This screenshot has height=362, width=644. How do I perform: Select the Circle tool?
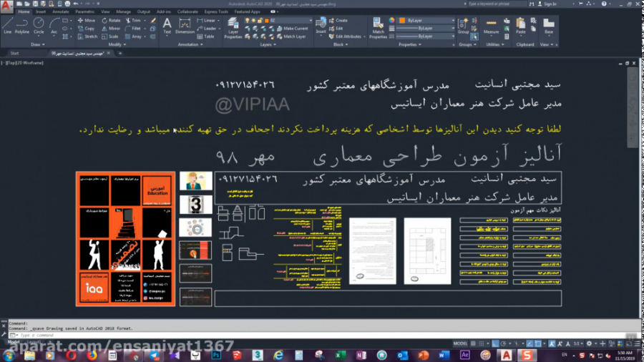tap(39, 25)
